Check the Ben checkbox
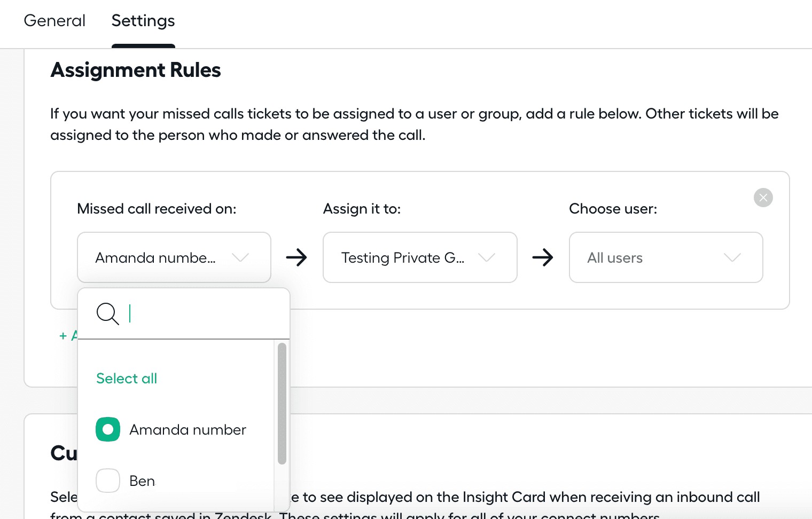 point(107,480)
